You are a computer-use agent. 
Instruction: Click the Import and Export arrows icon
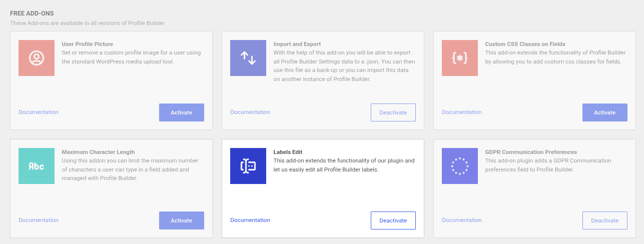point(248,58)
